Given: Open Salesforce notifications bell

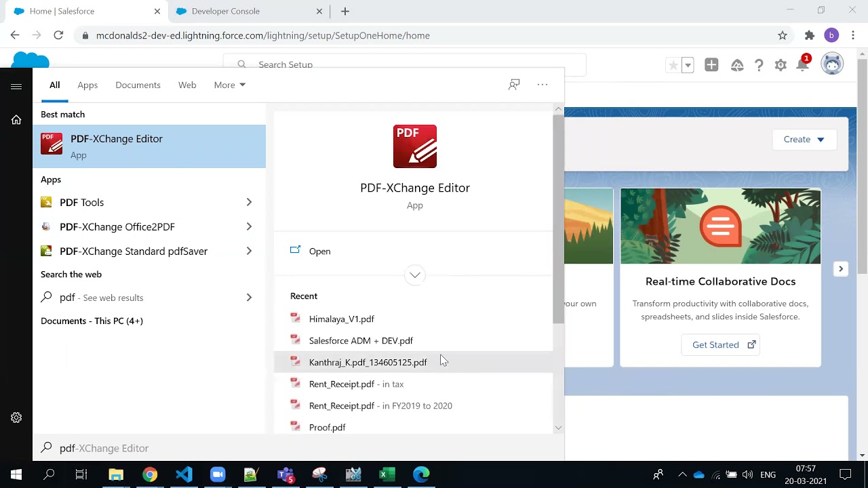Looking at the screenshot, I should coord(802,65).
